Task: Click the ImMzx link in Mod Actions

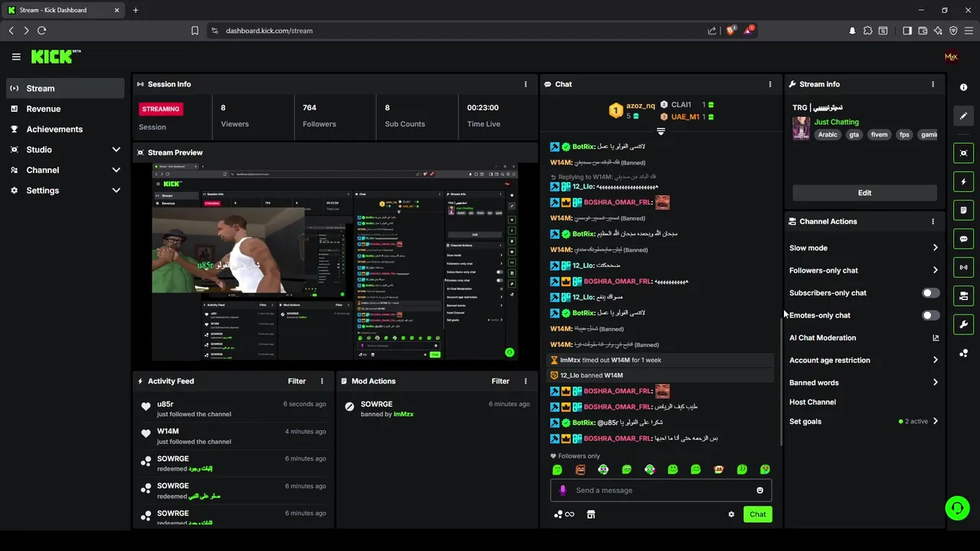Action: 403,414
